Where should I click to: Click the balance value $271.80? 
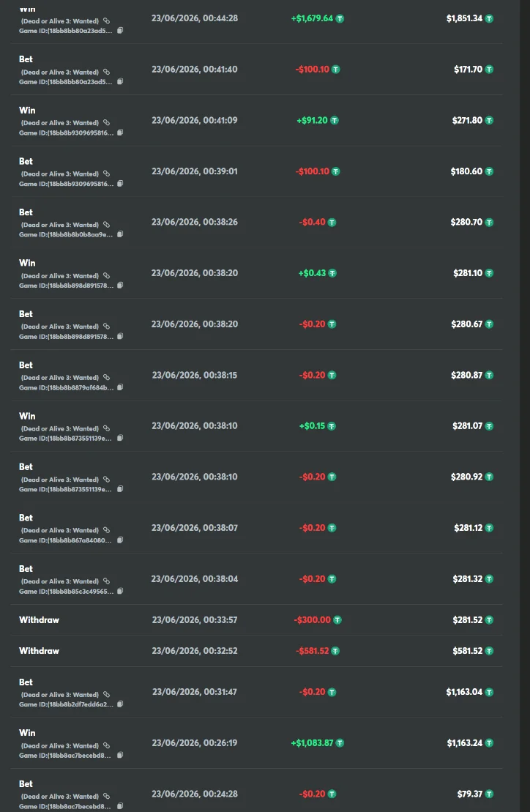[467, 120]
